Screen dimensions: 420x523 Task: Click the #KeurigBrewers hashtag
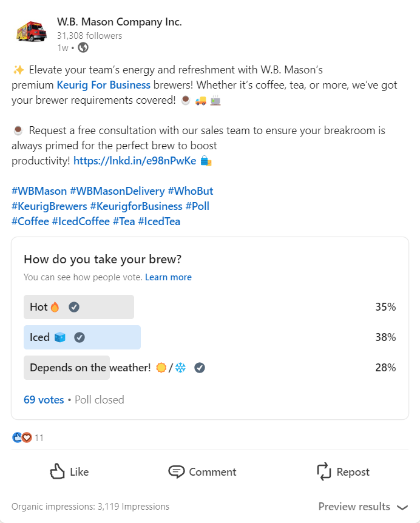[49, 206]
